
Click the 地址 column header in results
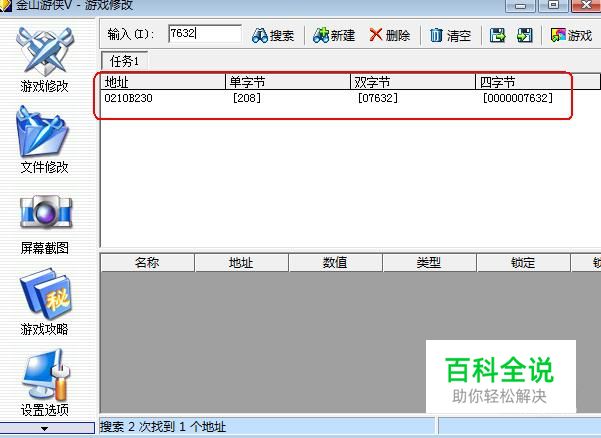(163, 82)
